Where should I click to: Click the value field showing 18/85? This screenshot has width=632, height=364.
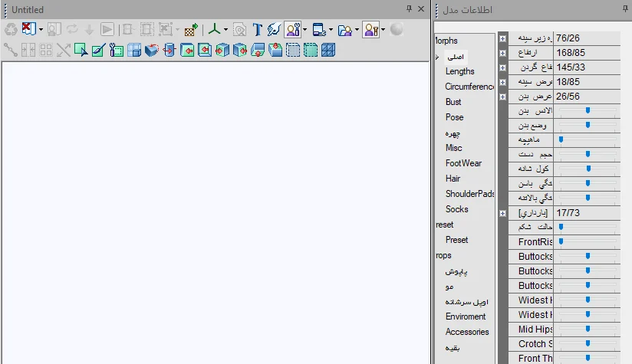(588, 82)
